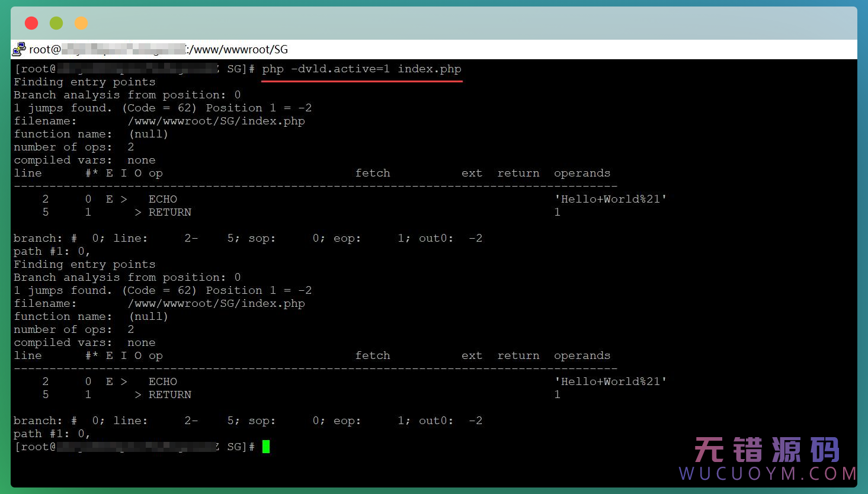The height and width of the screenshot is (494, 868).
Task: Click RETURN opcode in first output block
Action: tap(169, 212)
